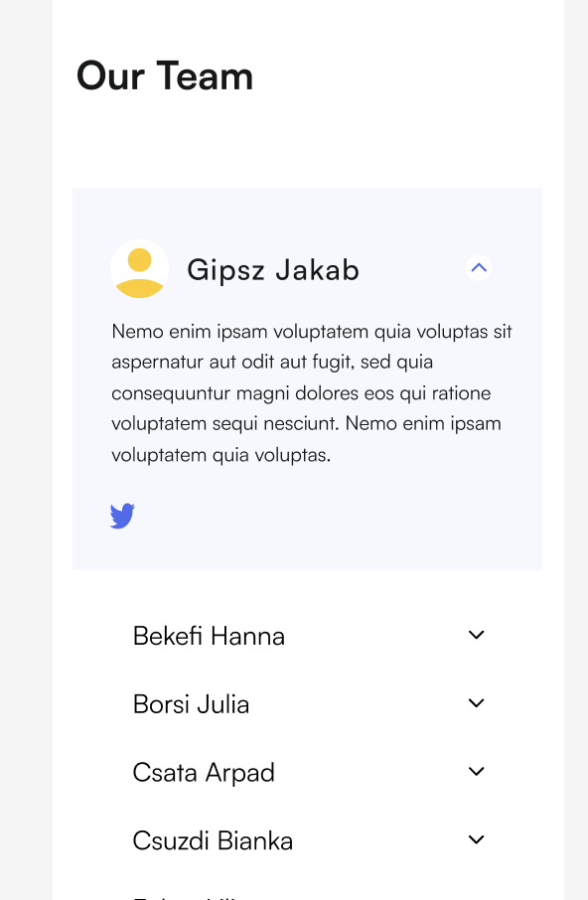Select Gipsz Jakab's name
Image resolution: width=588 pixels, height=900 pixels.
[272, 269]
